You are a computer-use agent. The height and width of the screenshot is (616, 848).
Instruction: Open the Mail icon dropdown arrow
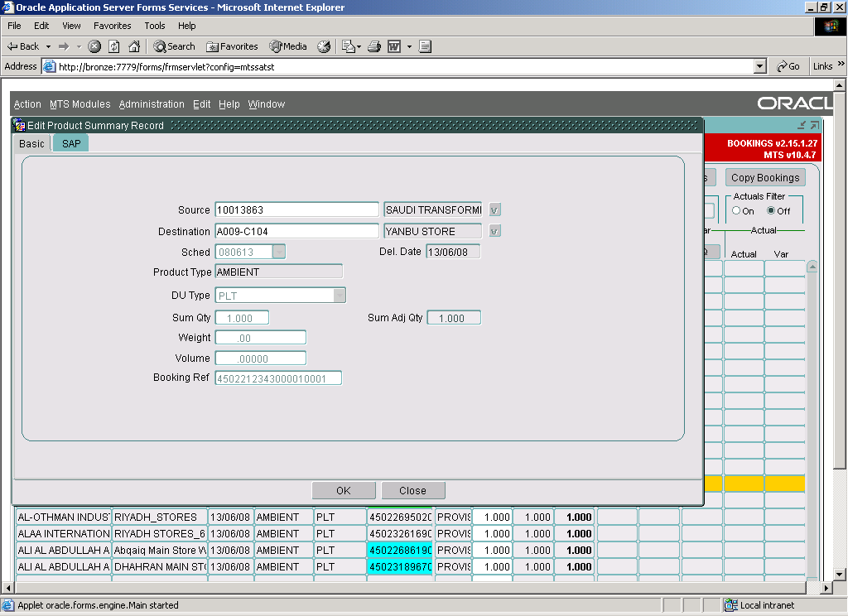pyautogui.click(x=359, y=46)
